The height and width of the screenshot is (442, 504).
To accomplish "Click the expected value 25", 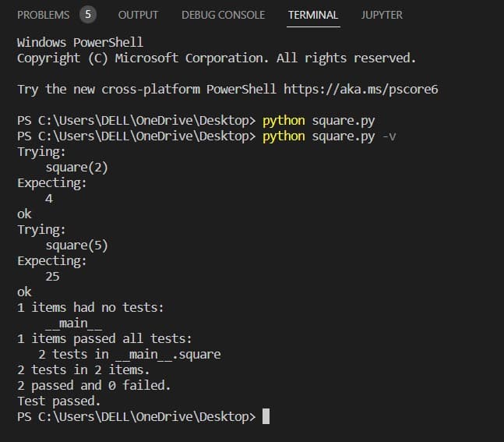I will click(53, 276).
